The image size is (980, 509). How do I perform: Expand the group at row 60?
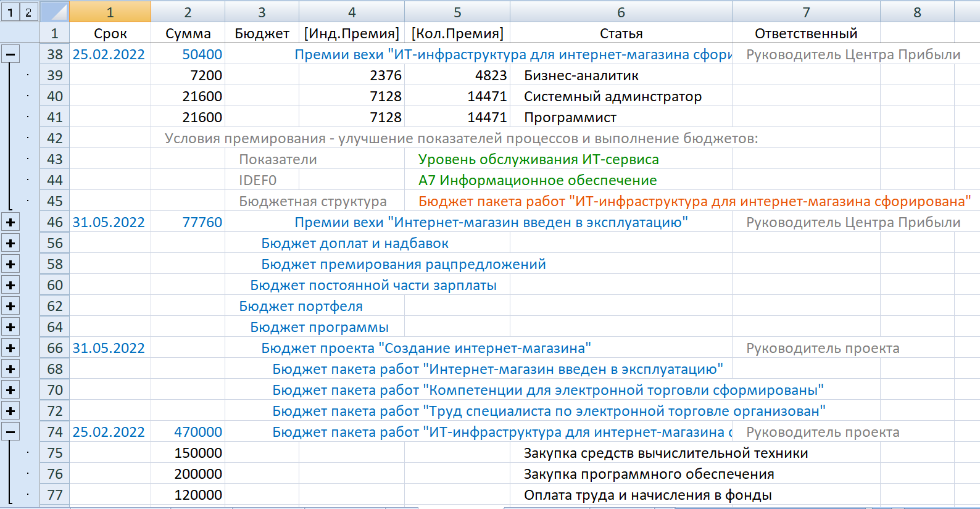tap(10, 285)
